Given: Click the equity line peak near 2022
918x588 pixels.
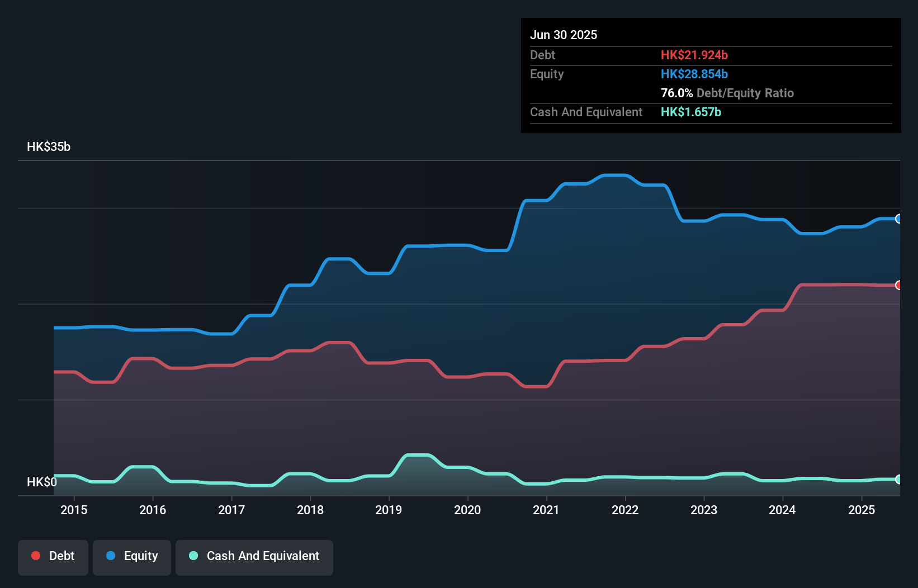Looking at the screenshot, I should click(x=615, y=175).
